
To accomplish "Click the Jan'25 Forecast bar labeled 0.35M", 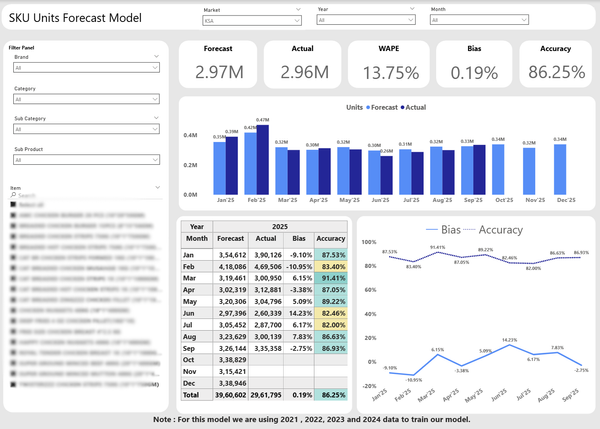I will [219, 168].
